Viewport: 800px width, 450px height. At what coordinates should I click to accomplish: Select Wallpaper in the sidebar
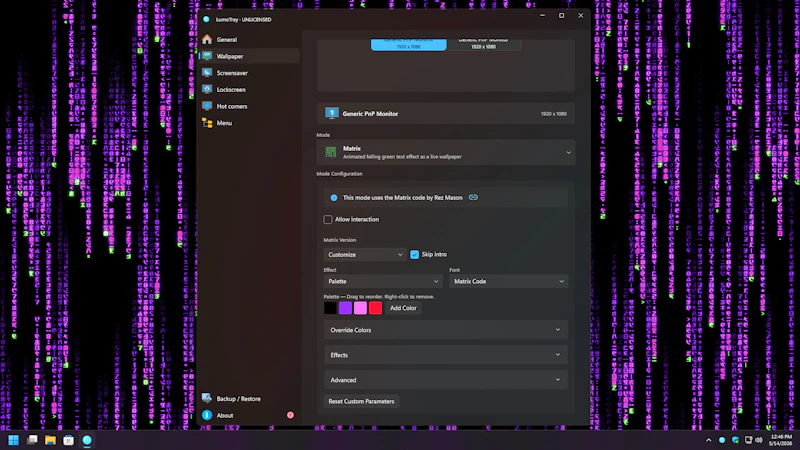249,56
